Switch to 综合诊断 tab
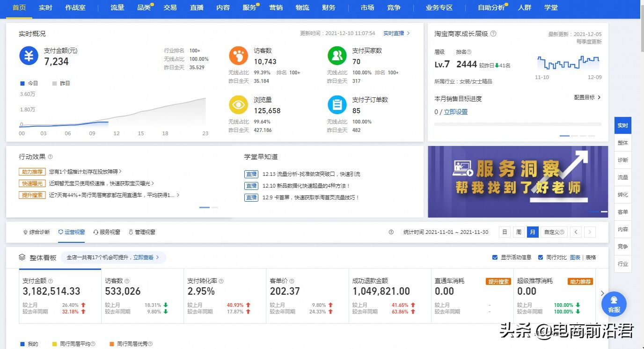Image resolution: width=644 pixels, height=349 pixels. pyautogui.click(x=37, y=232)
